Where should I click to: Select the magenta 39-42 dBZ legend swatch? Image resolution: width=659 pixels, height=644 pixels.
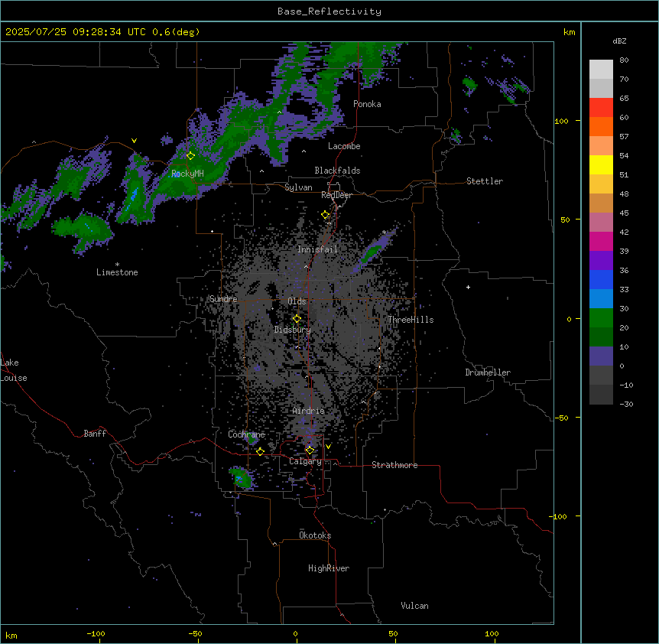click(x=601, y=241)
